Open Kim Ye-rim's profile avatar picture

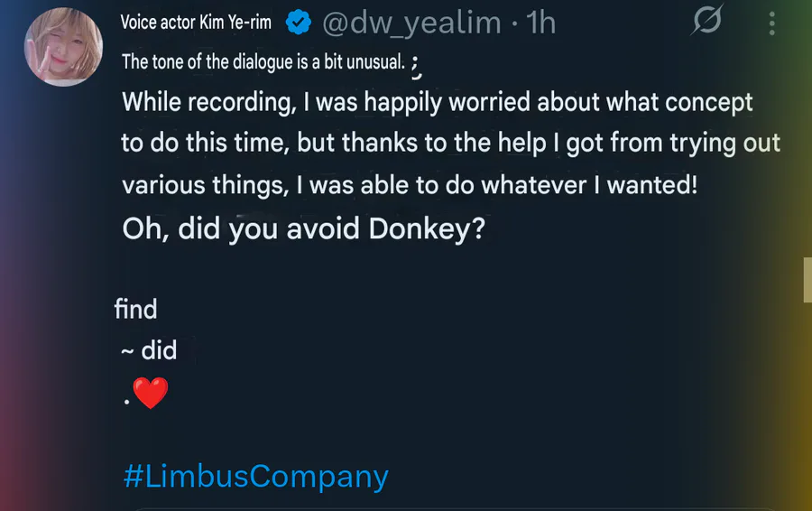click(x=63, y=48)
